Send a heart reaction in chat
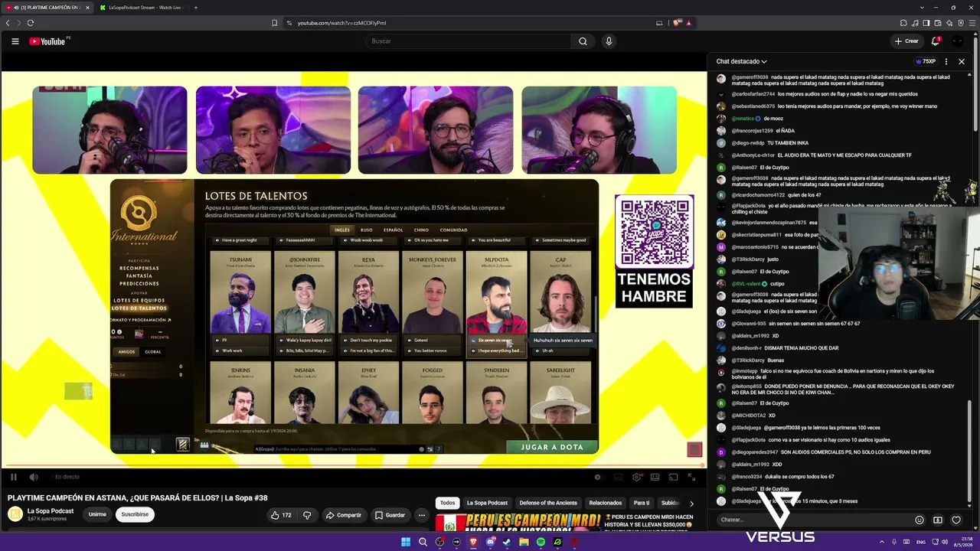The image size is (980, 551). (x=956, y=520)
